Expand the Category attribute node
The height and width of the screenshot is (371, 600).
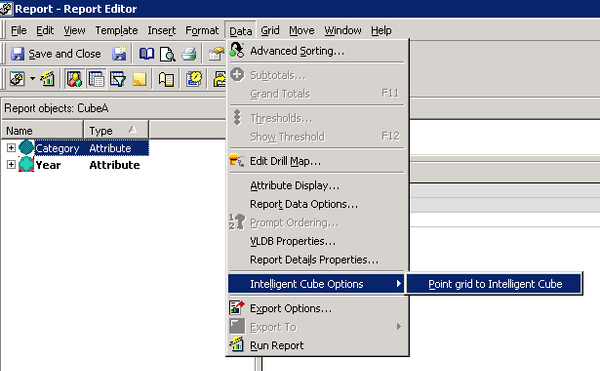click(11, 148)
